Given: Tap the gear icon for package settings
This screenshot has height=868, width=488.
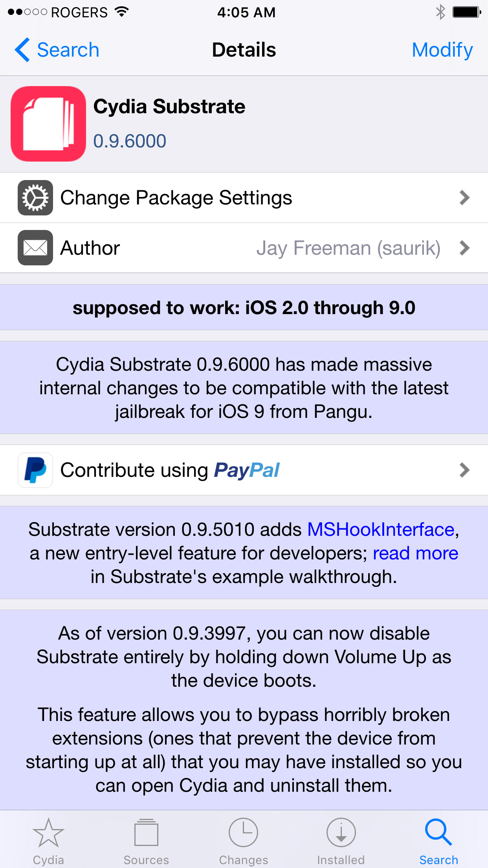Looking at the screenshot, I should 35,198.
